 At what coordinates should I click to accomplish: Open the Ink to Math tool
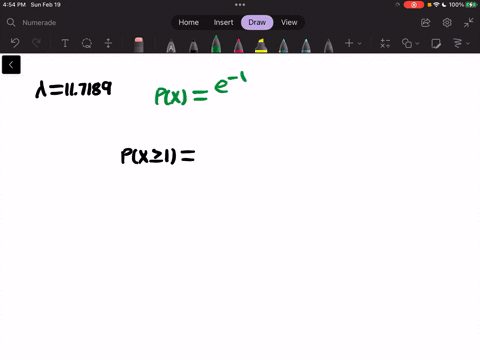point(385,43)
